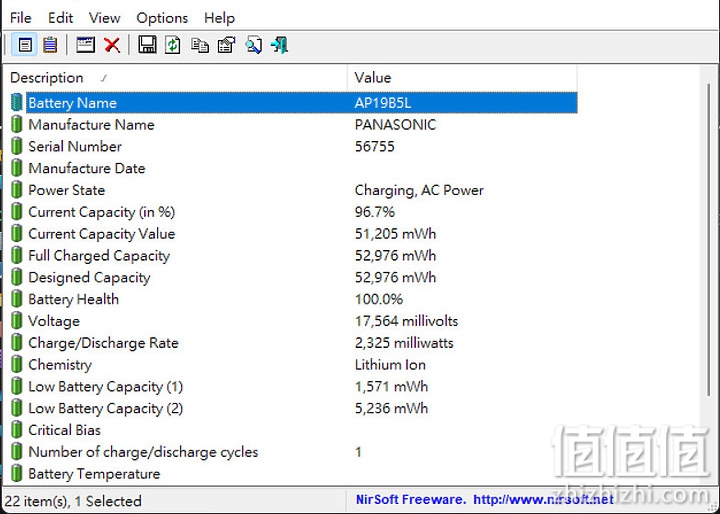Select the Low Battery Capacity (2) row
The width and height of the screenshot is (720, 514).
coord(294,408)
